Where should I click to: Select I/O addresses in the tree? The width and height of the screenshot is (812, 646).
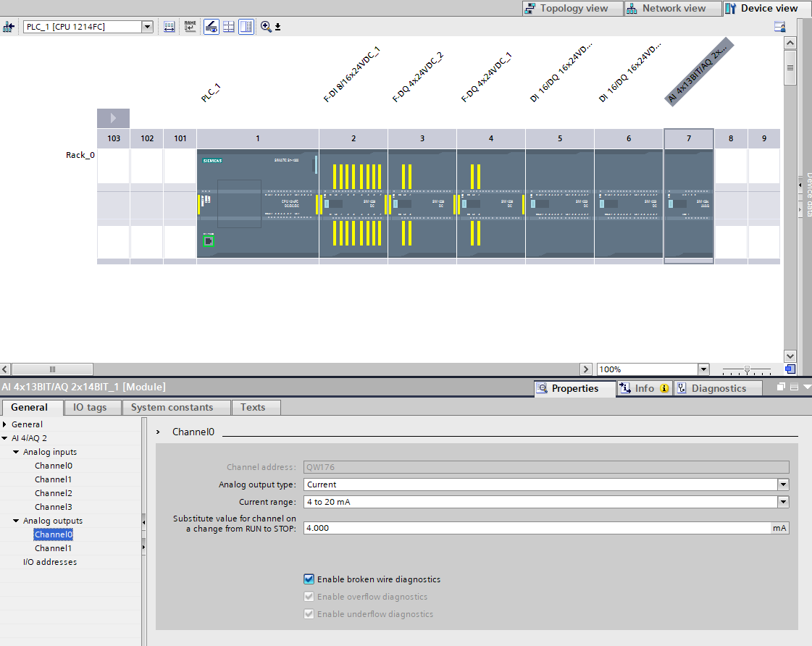click(49, 562)
